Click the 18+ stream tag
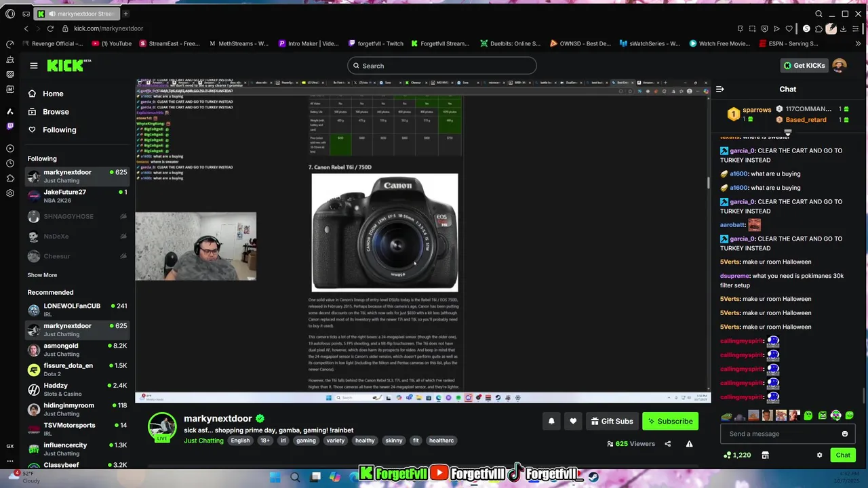 click(265, 441)
